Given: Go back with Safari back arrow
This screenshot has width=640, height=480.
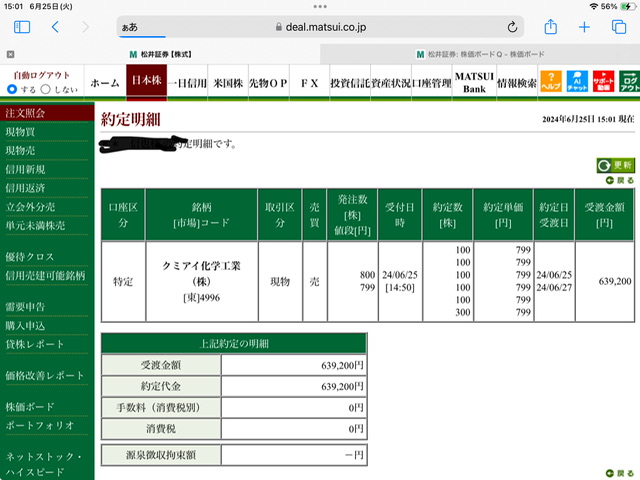Looking at the screenshot, I should tap(56, 27).
